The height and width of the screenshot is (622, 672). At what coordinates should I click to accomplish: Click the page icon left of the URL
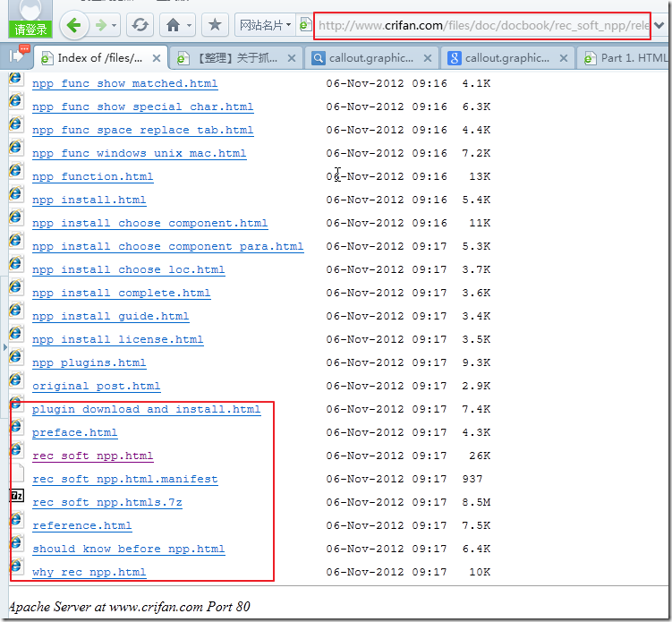tap(304, 25)
